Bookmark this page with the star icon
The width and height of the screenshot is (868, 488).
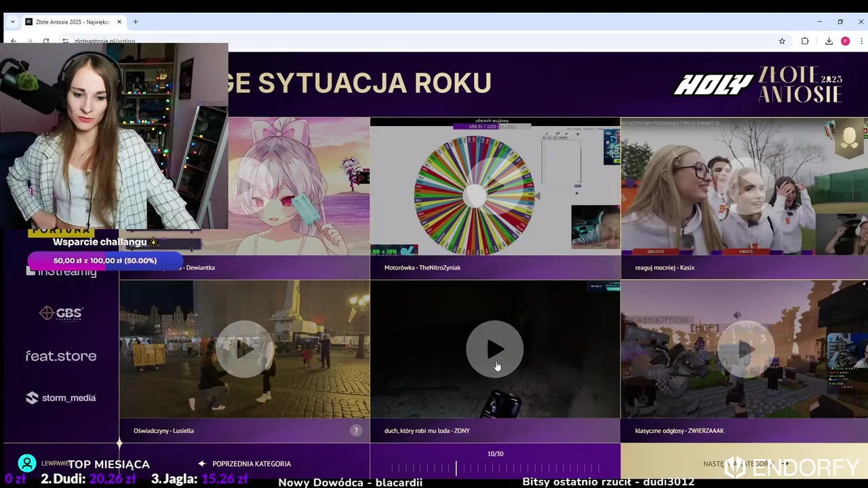[x=782, y=41]
